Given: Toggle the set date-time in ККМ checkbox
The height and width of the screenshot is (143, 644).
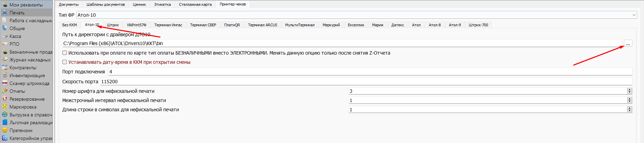Looking at the screenshot, I should click(65, 62).
